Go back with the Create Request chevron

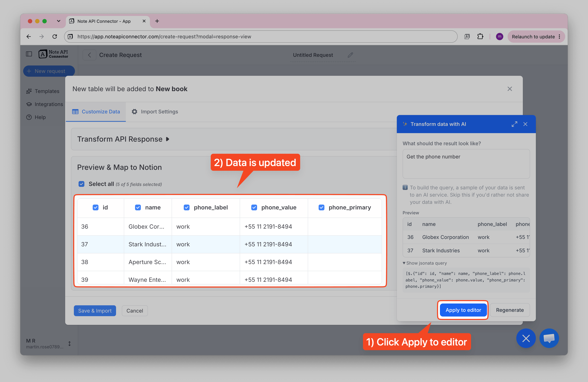(89, 55)
